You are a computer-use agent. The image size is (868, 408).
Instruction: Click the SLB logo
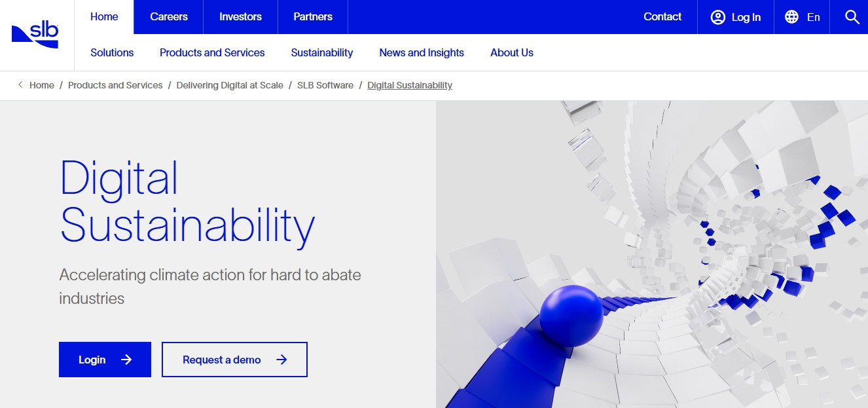click(x=35, y=35)
